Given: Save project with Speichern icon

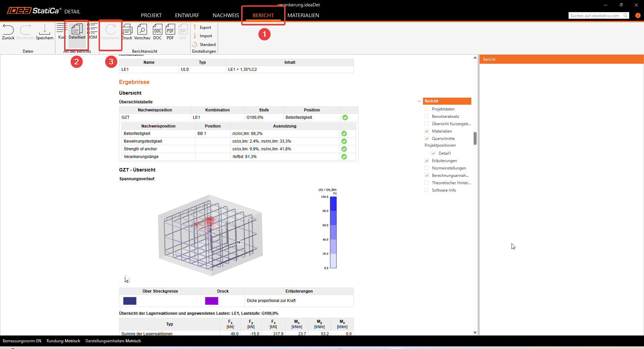Looking at the screenshot, I should pyautogui.click(x=44, y=32).
